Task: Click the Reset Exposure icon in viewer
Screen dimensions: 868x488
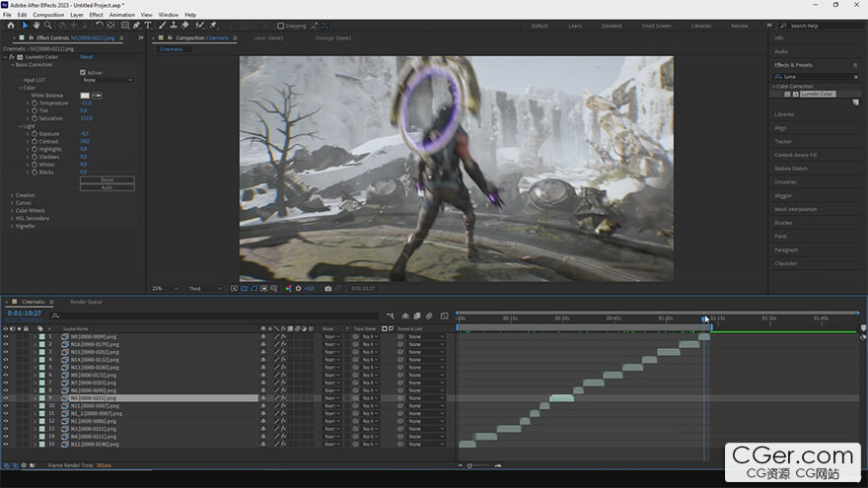Action: 298,288
